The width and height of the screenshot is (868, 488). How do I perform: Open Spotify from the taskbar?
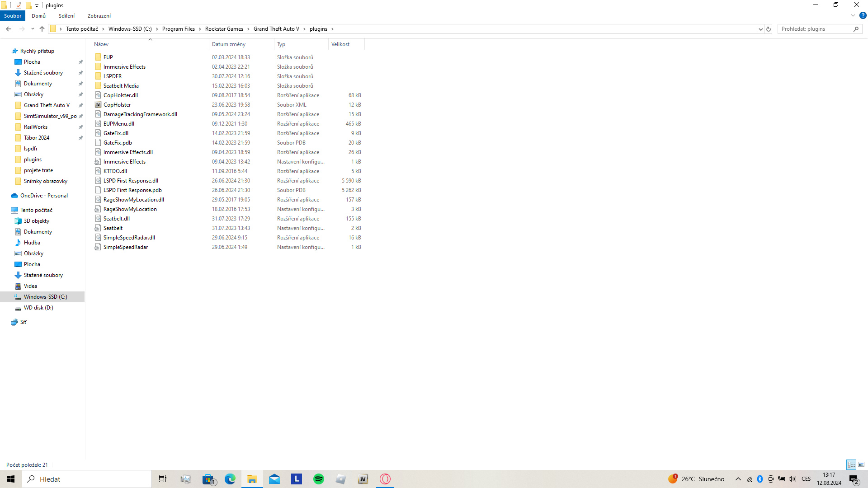319,479
